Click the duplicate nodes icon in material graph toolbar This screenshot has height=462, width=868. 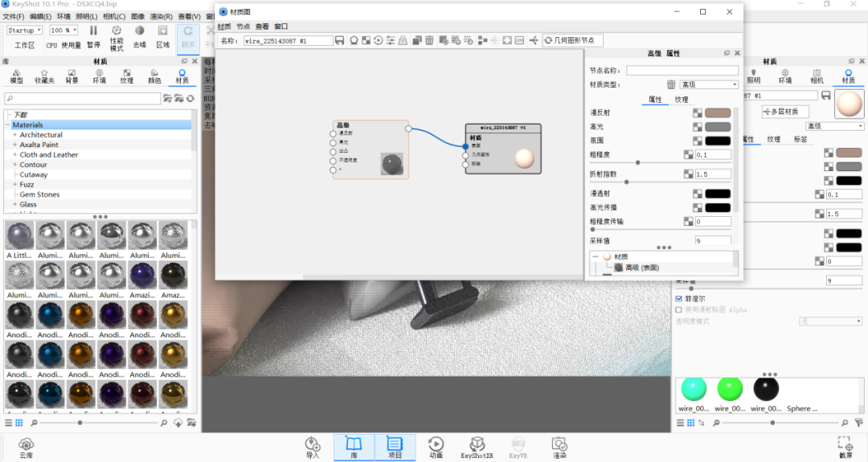[x=417, y=40]
